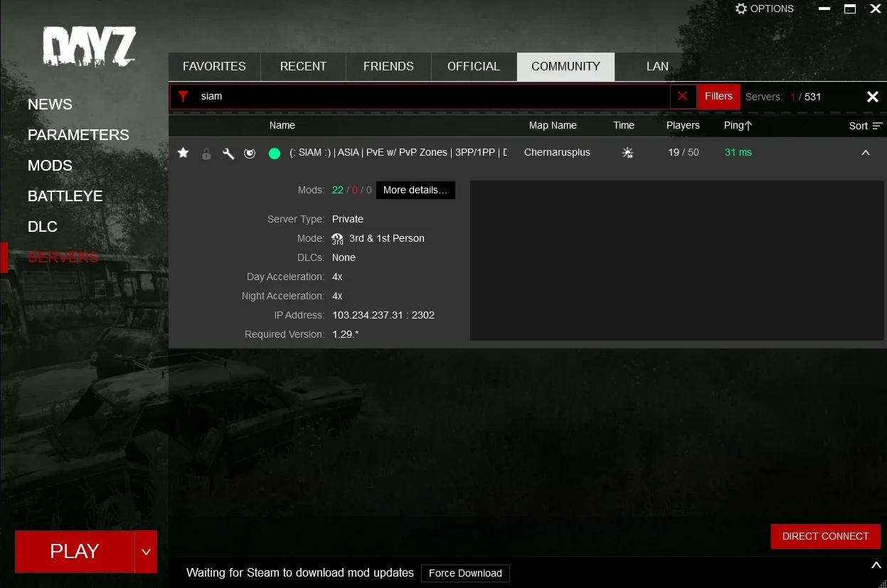Click the Chernarusplus map name
The width and height of the screenshot is (887, 588).
pos(557,153)
